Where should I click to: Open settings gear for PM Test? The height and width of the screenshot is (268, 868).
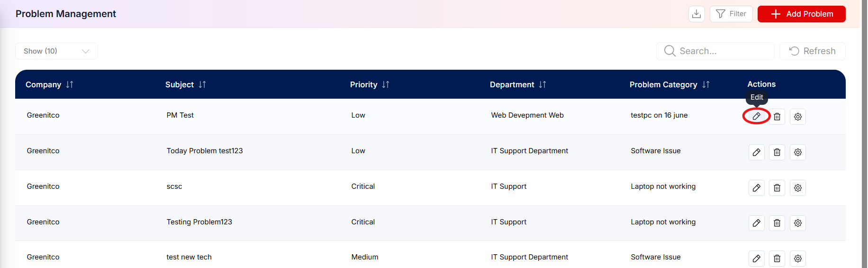pyautogui.click(x=798, y=116)
